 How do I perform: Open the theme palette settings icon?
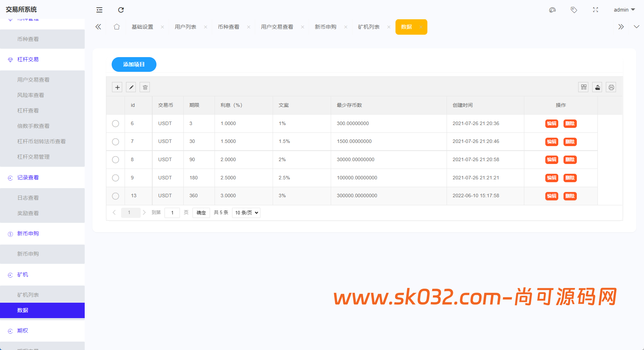click(x=552, y=10)
